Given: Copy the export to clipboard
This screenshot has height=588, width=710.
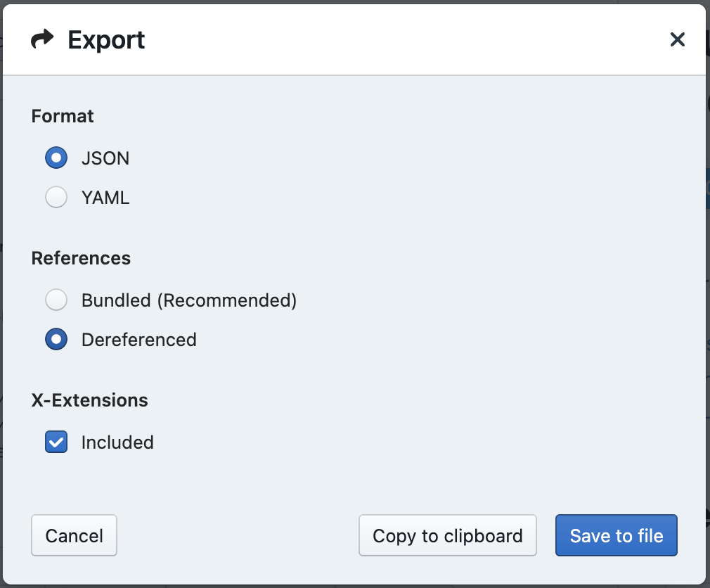Looking at the screenshot, I should point(448,535).
